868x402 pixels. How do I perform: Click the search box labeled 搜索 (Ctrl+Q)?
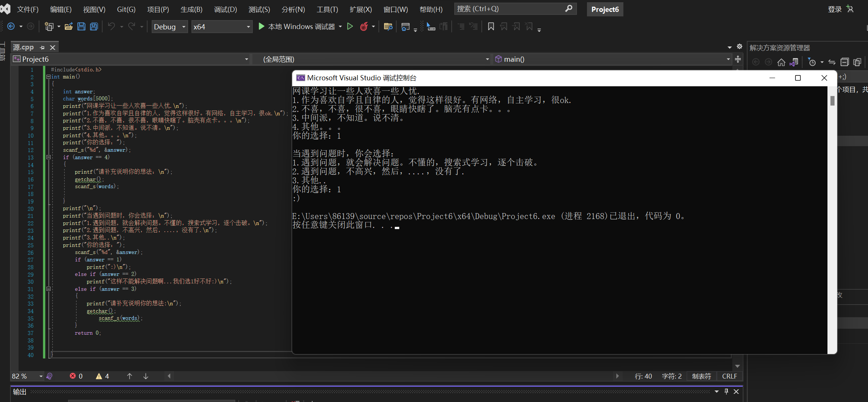509,9
